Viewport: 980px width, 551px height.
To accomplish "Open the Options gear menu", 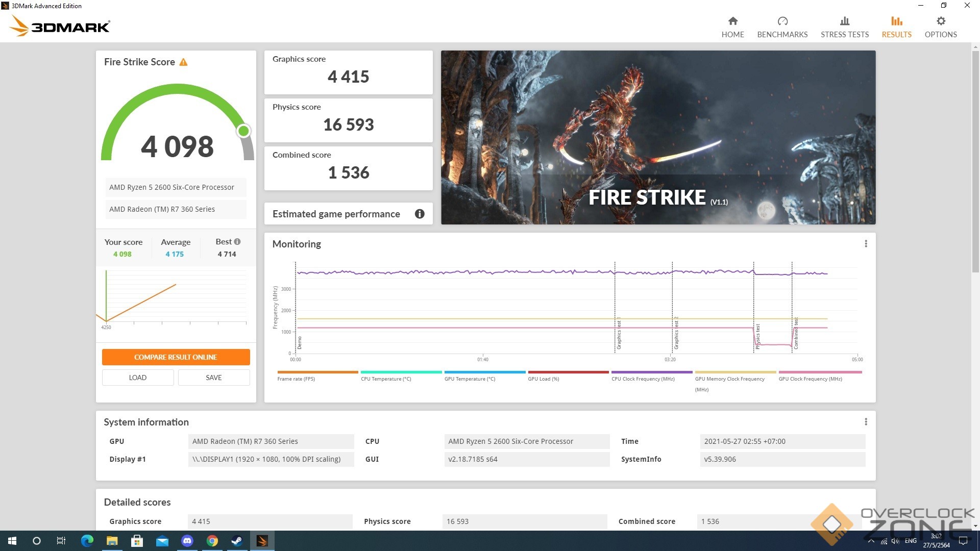I will tap(940, 21).
